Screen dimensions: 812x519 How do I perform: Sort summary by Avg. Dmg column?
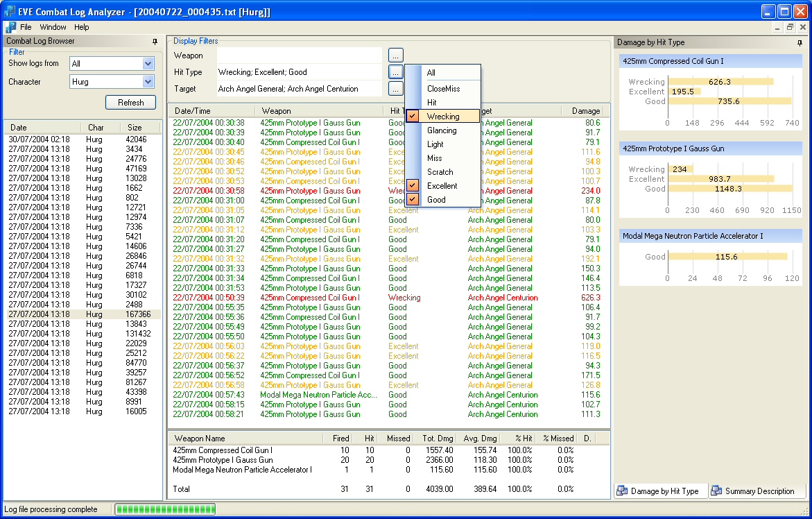pyautogui.click(x=478, y=439)
